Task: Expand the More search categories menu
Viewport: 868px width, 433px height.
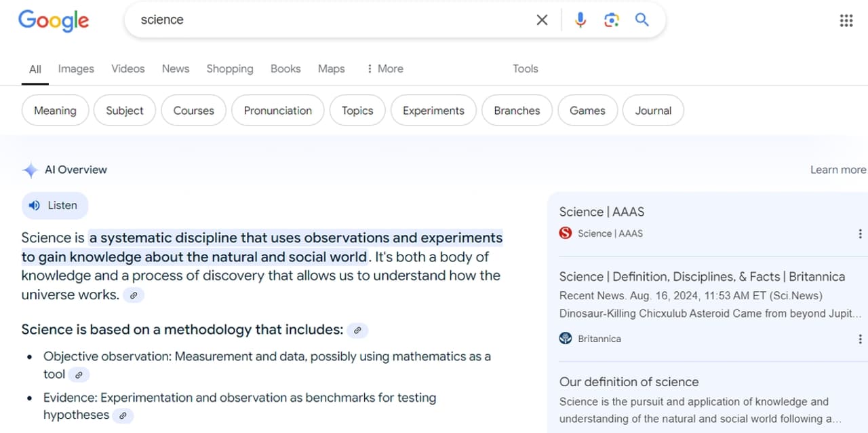Action: [384, 69]
